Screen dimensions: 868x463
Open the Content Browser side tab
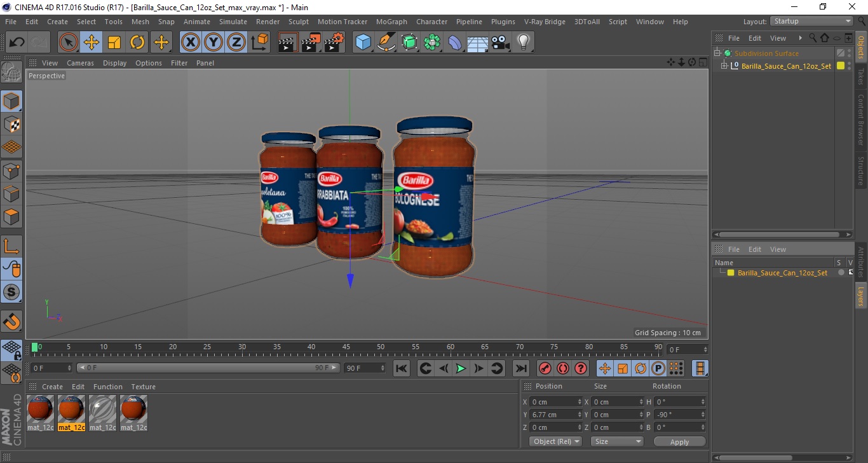coord(861,120)
